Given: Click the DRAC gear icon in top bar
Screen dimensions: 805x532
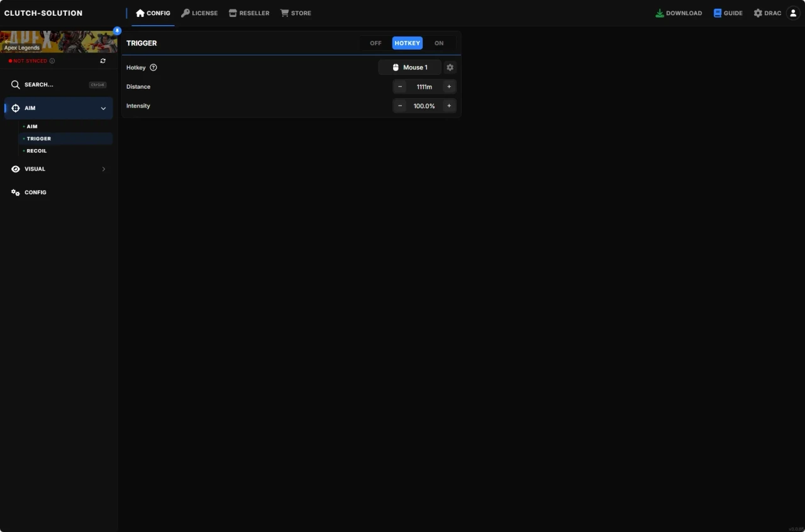Looking at the screenshot, I should [x=758, y=13].
